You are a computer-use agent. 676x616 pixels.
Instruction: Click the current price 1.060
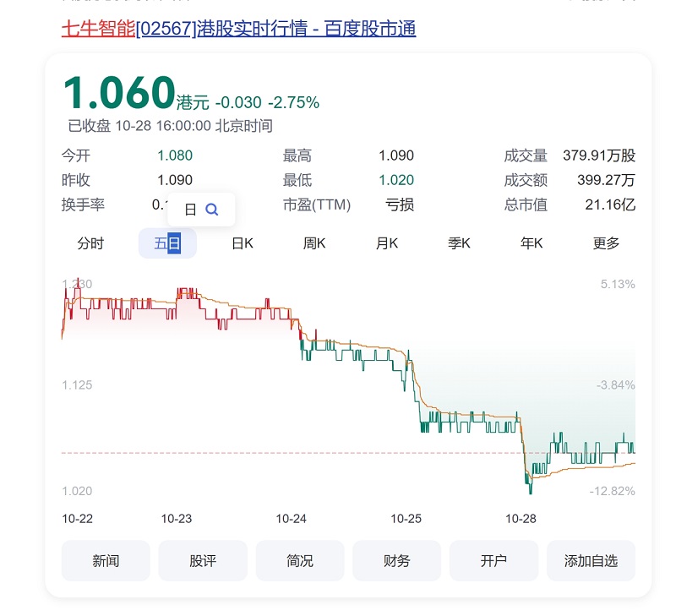(119, 92)
